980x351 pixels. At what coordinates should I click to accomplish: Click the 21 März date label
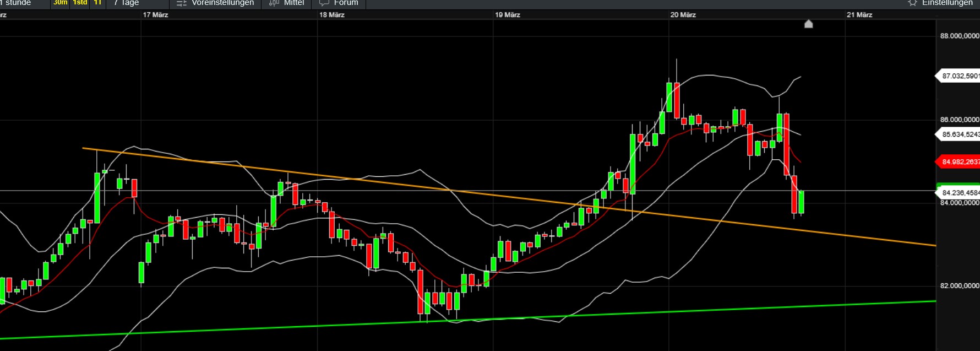859,15
